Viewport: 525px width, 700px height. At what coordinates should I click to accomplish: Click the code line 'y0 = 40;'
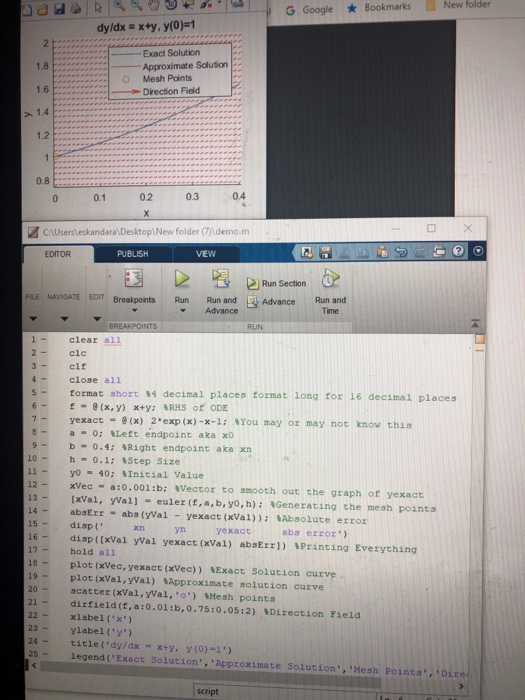136,475
